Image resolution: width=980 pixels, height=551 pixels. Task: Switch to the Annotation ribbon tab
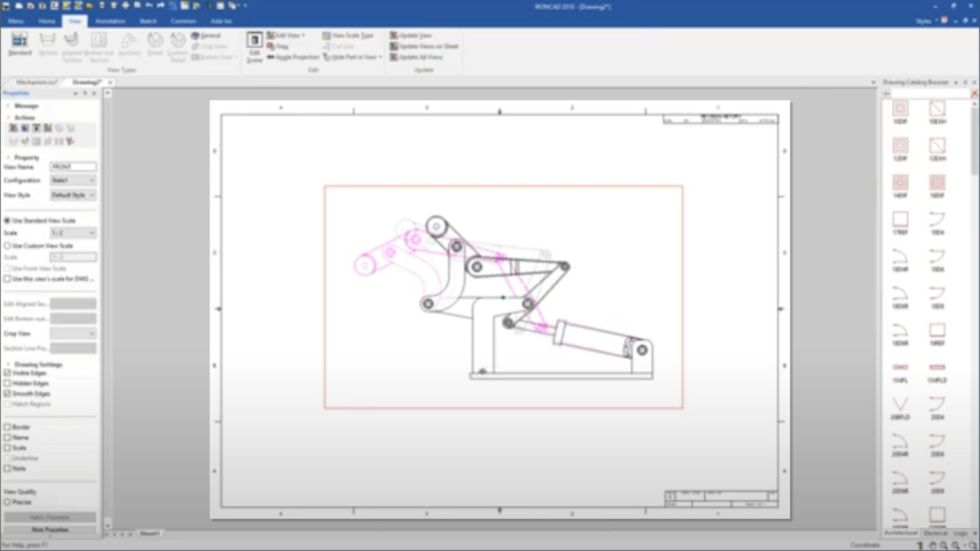pos(110,21)
